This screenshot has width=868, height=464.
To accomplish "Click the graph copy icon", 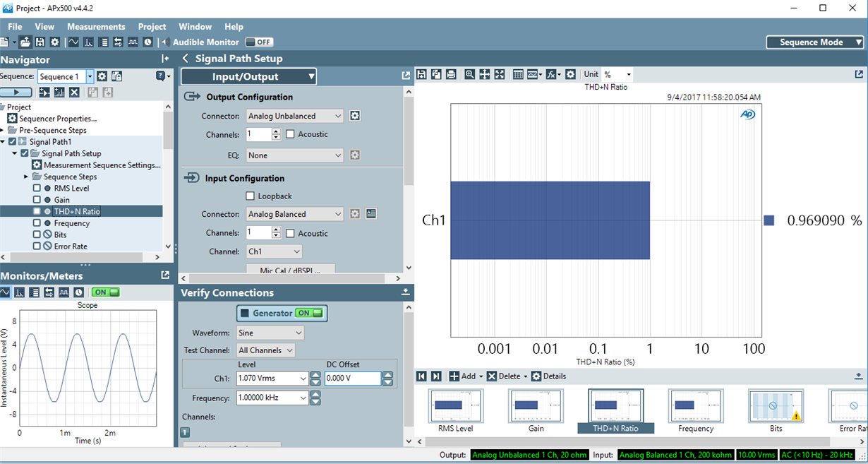I will (436, 74).
